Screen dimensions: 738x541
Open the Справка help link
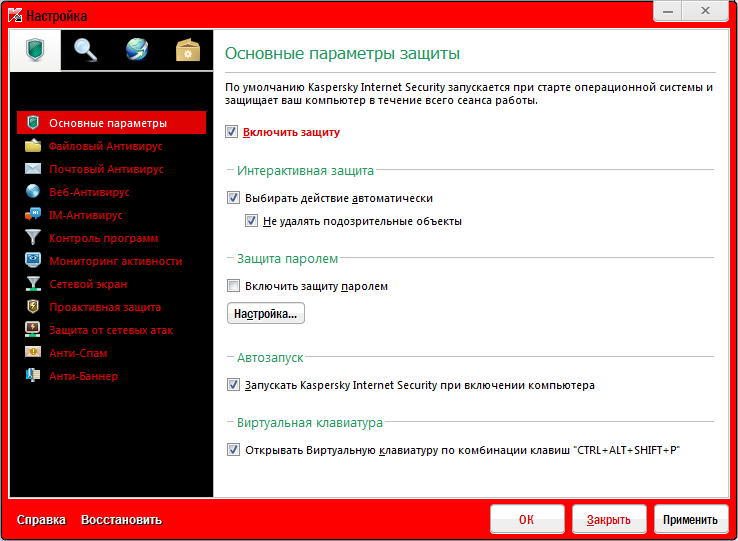tap(41, 520)
